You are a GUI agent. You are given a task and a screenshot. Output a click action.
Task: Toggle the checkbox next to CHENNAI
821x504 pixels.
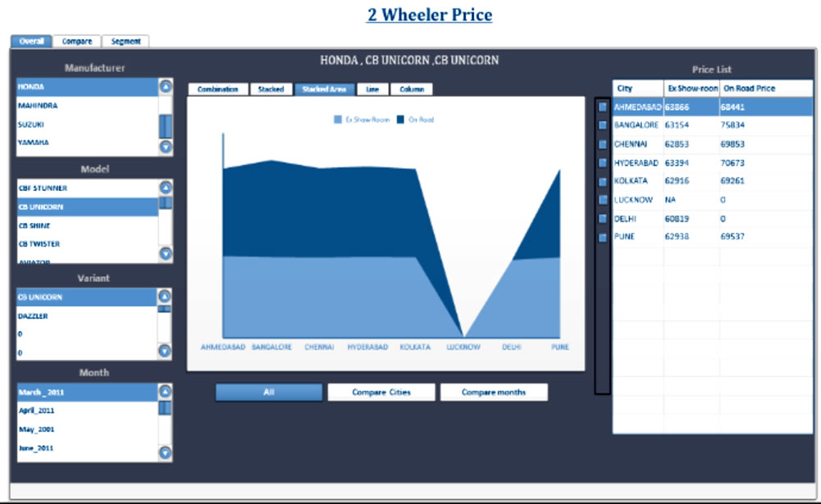tap(602, 143)
